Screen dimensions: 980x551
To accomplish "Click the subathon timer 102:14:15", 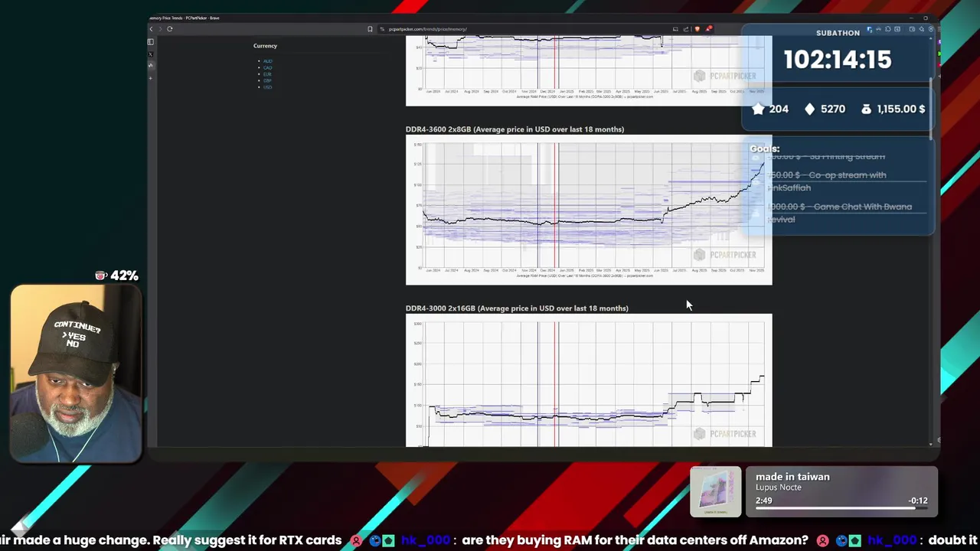I will click(837, 60).
